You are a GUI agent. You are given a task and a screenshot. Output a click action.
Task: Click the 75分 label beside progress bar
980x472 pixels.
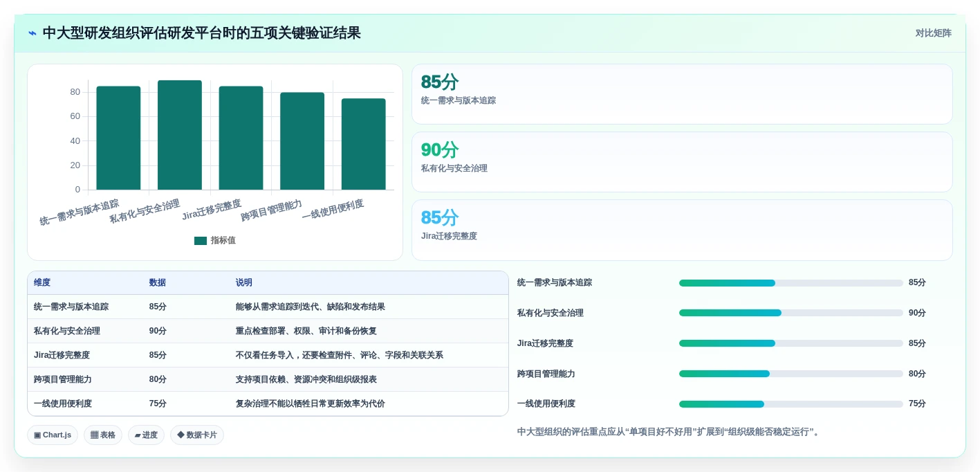pos(917,404)
